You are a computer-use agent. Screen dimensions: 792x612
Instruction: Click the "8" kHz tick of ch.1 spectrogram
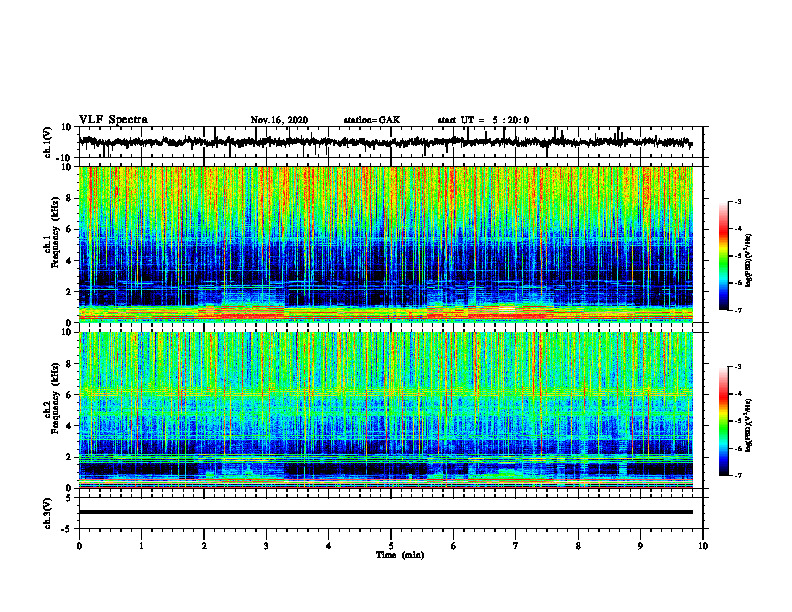(x=69, y=198)
